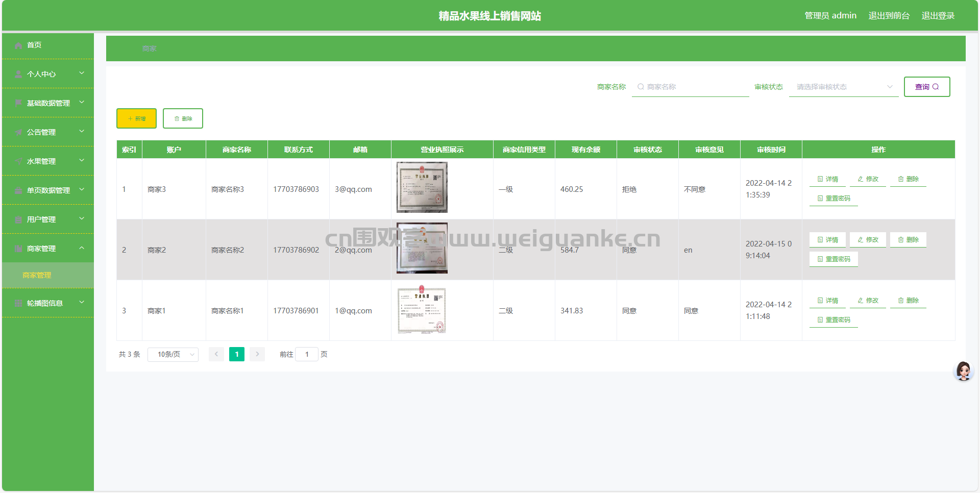
Task: Click 重置密码 icon for 商家3
Action: click(820, 199)
